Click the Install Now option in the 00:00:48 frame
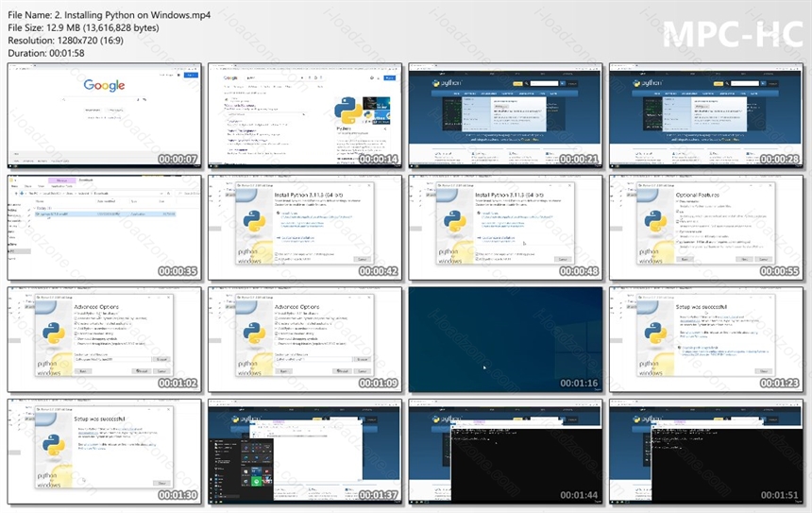Screen dimensions: 812x513 click(x=490, y=213)
